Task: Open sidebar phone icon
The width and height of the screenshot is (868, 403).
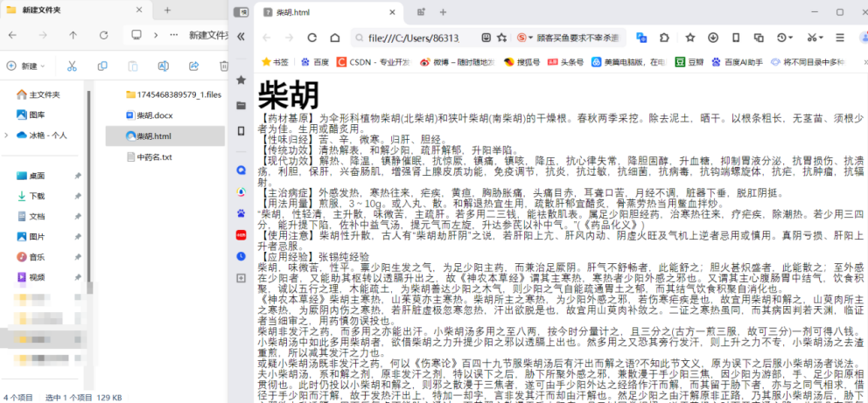Action: click(241, 130)
